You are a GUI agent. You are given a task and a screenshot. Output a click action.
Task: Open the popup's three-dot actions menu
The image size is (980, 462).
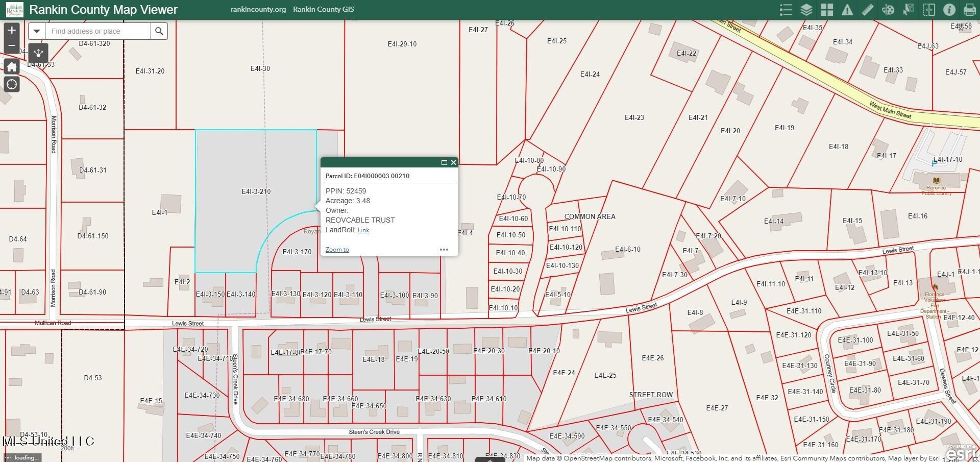(444, 250)
